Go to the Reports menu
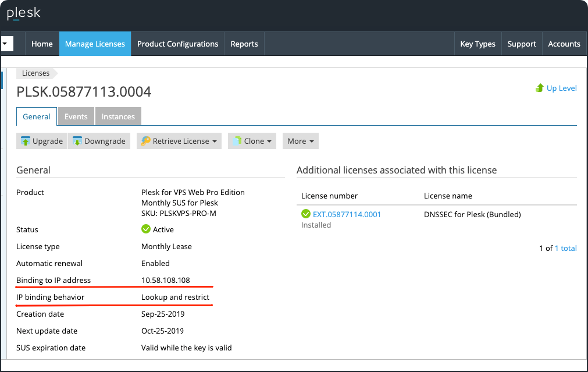This screenshot has height=372, width=588. point(244,44)
